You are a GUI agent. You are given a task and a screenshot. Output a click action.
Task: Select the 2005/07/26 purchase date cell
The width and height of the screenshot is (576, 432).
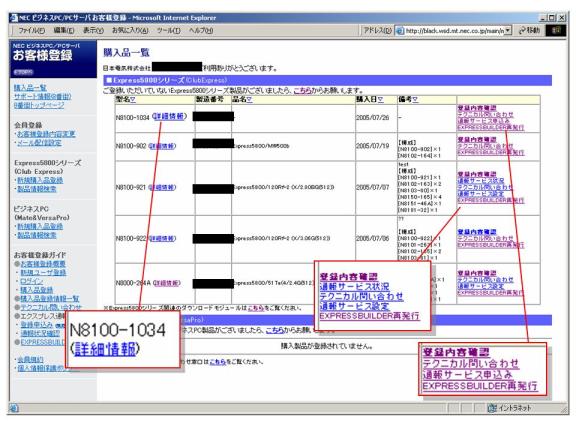[372, 118]
